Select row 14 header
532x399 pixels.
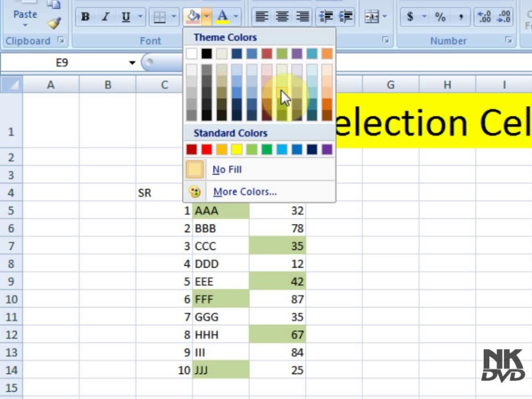point(11,370)
